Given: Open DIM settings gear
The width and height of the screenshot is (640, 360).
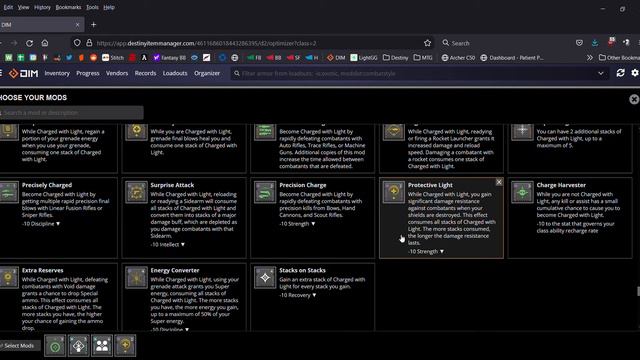Looking at the screenshot, I should click(635, 73).
